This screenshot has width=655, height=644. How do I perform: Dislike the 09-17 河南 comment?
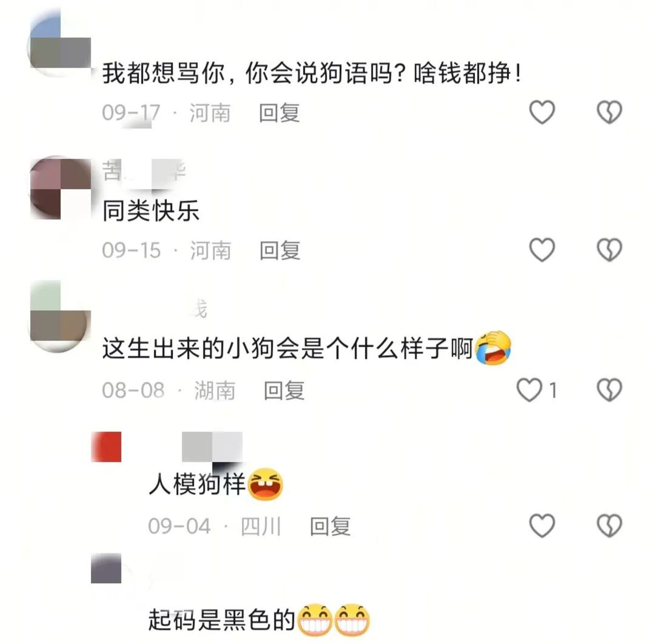pyautogui.click(x=609, y=112)
